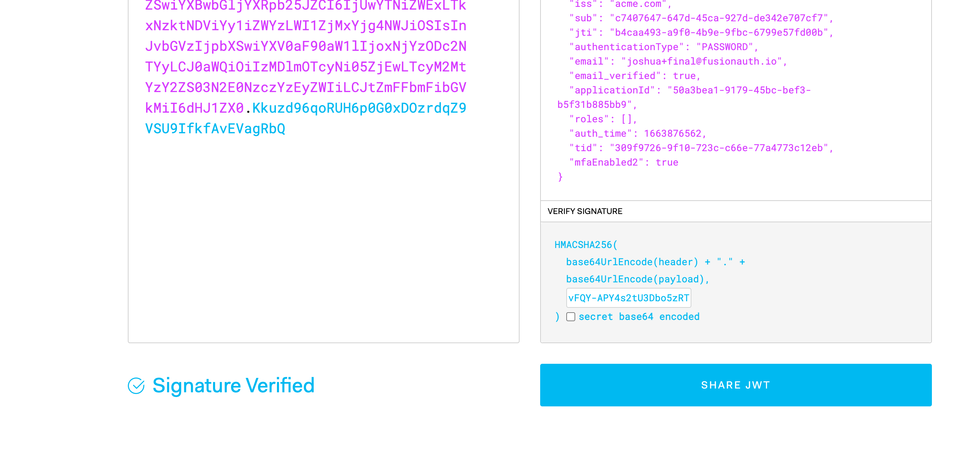
Task: Click the "auth_time" value 1663876562
Action: point(672,134)
